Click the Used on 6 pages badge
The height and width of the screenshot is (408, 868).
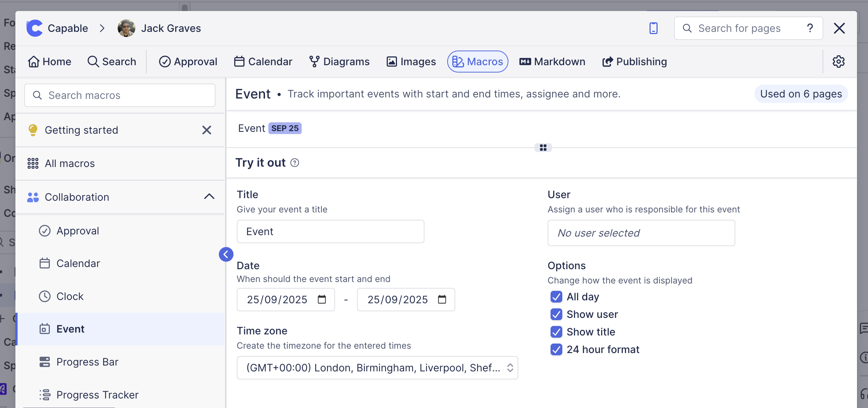801,94
